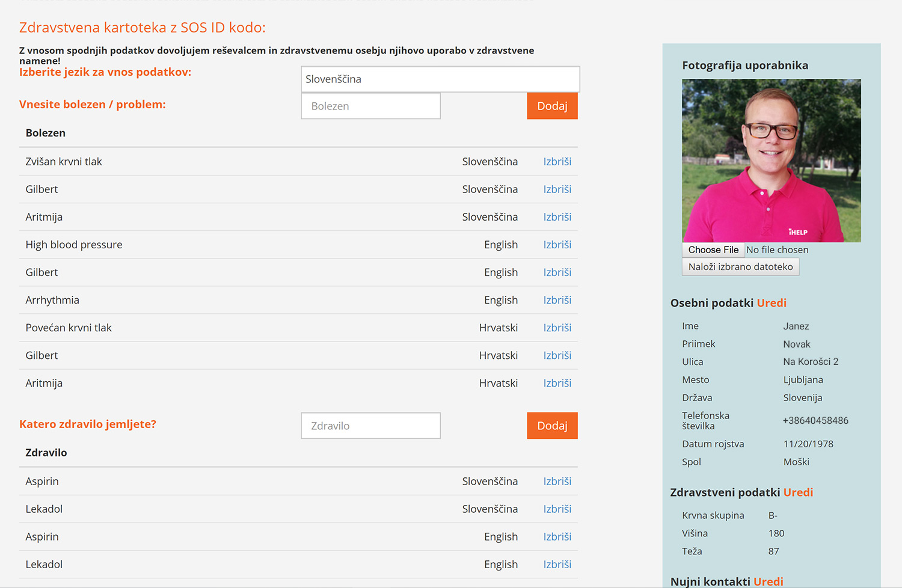Image resolution: width=902 pixels, height=588 pixels.
Task: Edit Nujni kontakti via Uredi link
Action: coord(768,581)
